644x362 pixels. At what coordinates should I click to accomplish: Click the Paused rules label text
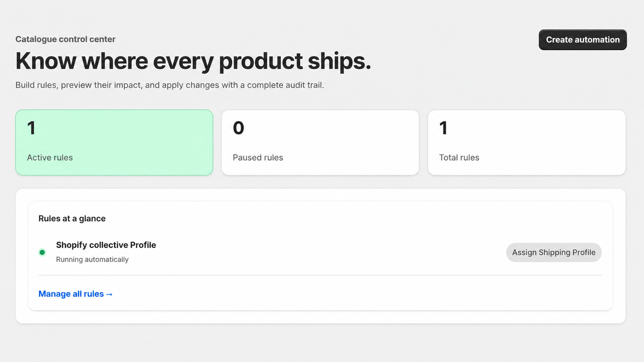258,158
